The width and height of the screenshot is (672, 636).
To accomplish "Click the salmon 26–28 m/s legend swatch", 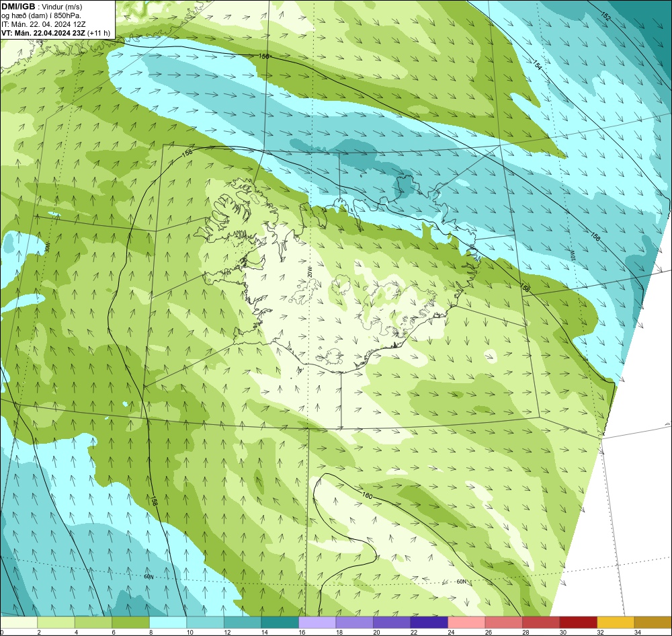I will (503, 622).
